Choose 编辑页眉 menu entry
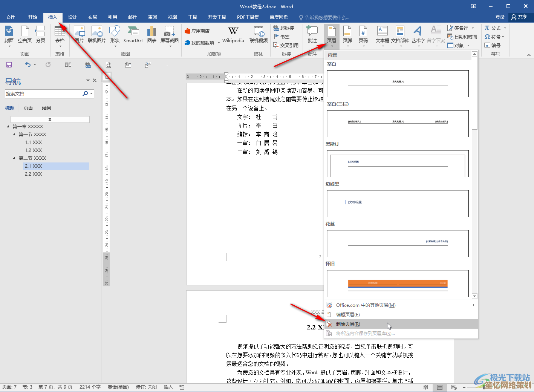534x392 pixels. tap(347, 315)
